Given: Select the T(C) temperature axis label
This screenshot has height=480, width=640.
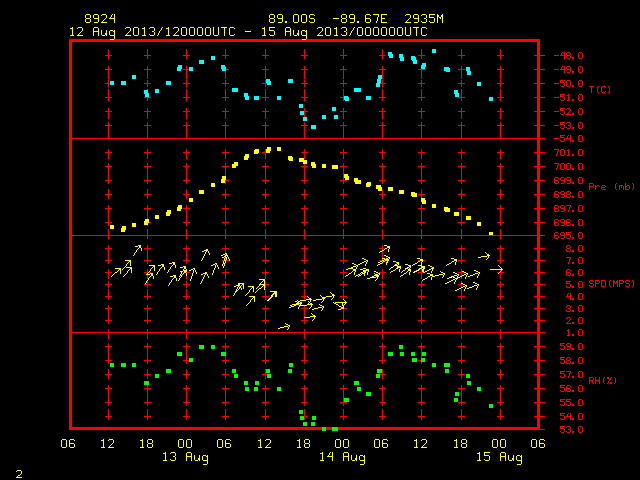Looking at the screenshot, I should tap(600, 89).
